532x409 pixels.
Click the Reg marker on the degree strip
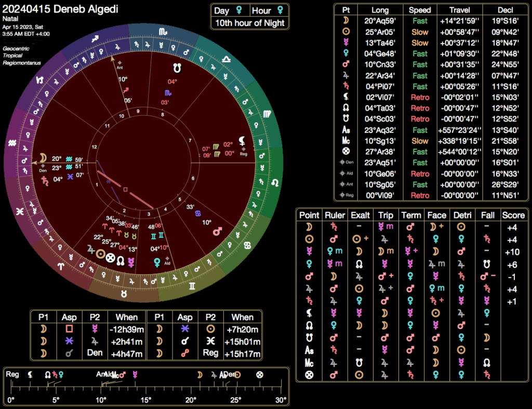pyautogui.click(x=12, y=374)
